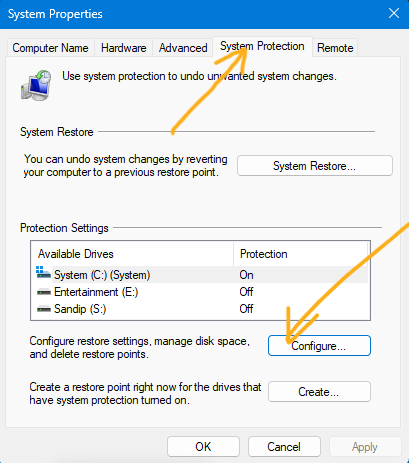Select the System Protection tab
The width and height of the screenshot is (409, 463).
click(262, 46)
